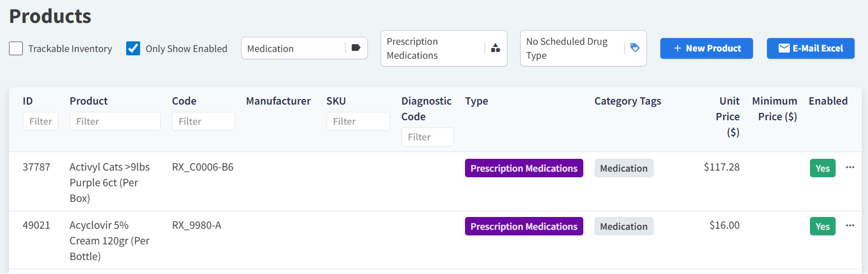Toggle the Yes enabled badge for Activyl Cats
The image size is (868, 274).
pos(822,168)
